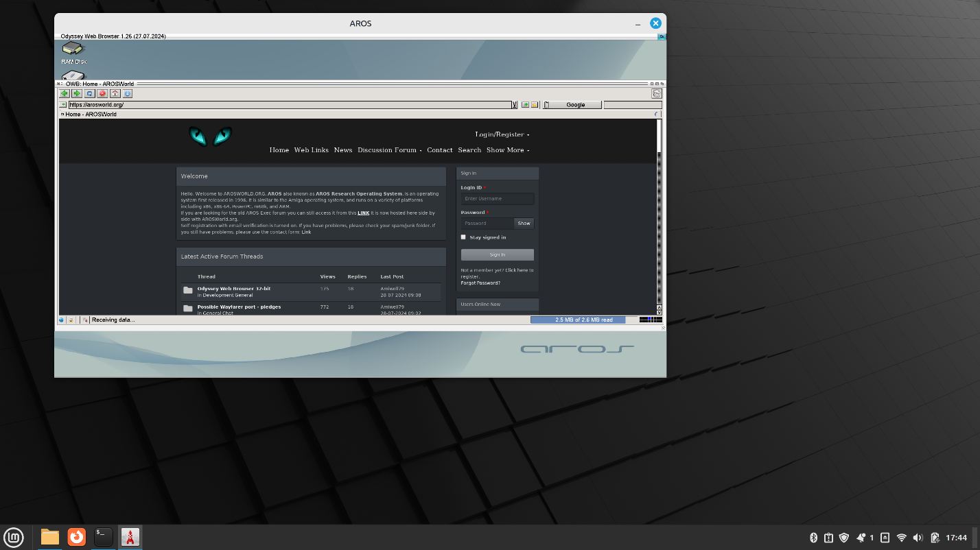This screenshot has width=980, height=550.
Task: Reload the page using the blue reload icon
Action: pyautogui.click(x=89, y=93)
